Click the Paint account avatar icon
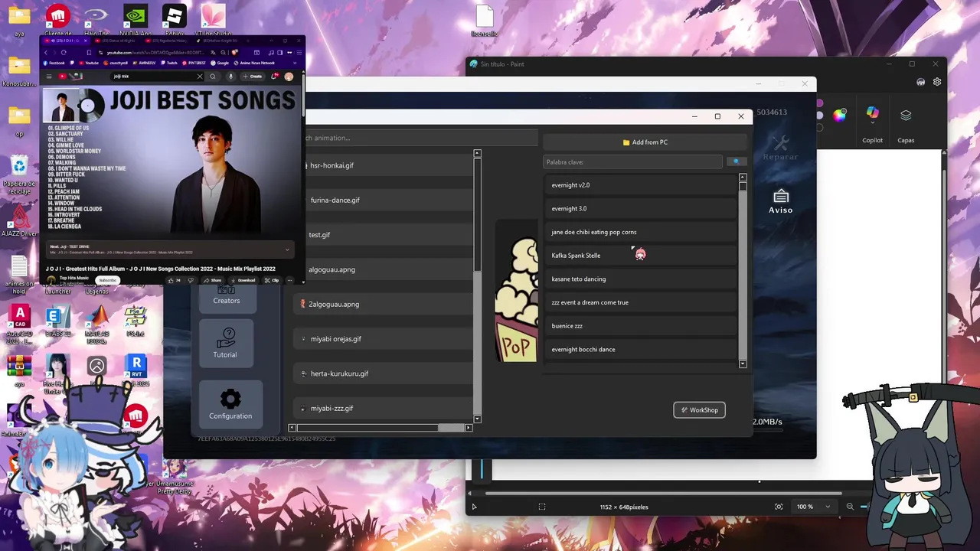Screen dimensions: 980x551 pyautogui.click(x=920, y=82)
